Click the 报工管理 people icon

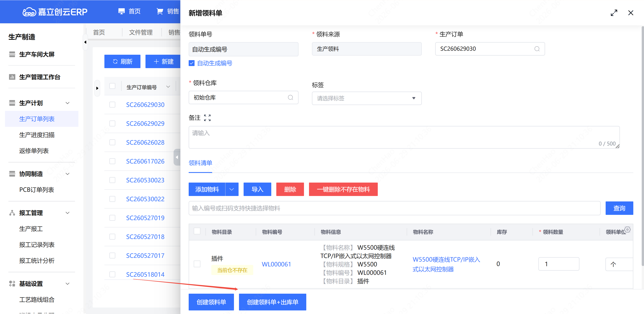12,213
